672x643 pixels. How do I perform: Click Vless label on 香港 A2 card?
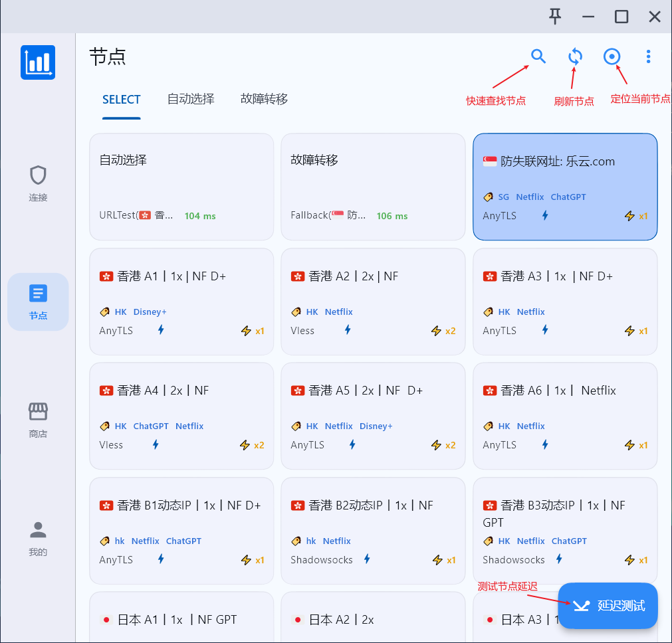(302, 331)
